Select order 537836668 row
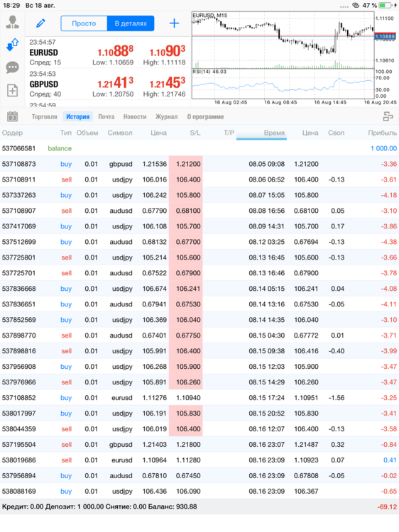This screenshot has width=399, height=532. tap(199, 289)
